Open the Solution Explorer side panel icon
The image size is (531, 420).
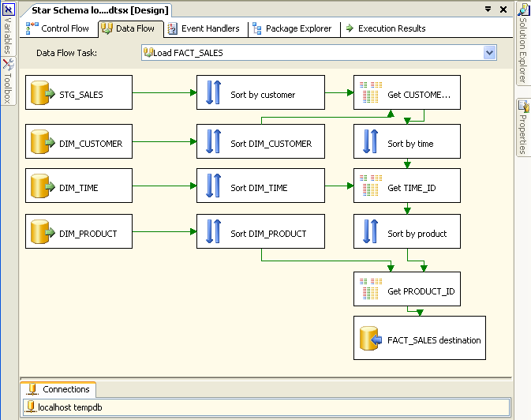(x=523, y=9)
